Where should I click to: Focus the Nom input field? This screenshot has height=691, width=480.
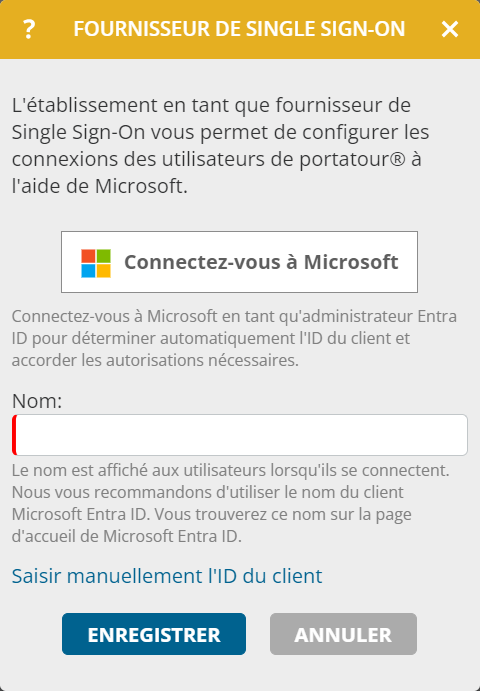point(240,435)
